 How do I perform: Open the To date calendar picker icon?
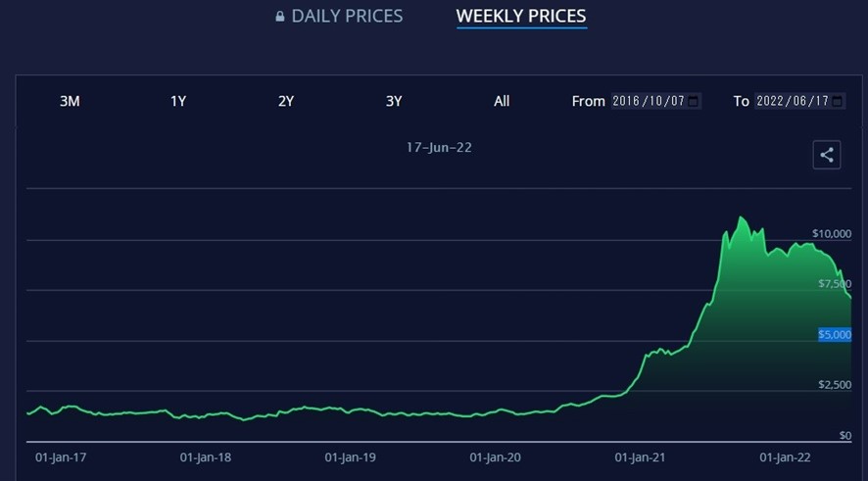[x=838, y=101]
